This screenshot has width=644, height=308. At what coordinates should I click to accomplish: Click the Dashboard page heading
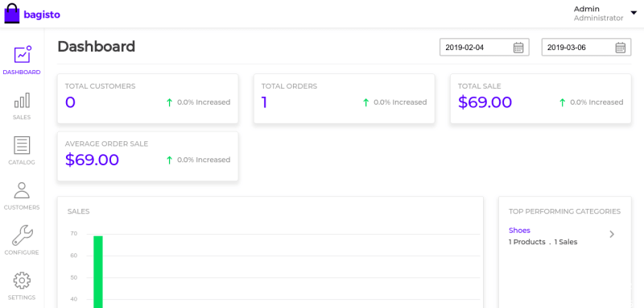click(x=96, y=47)
